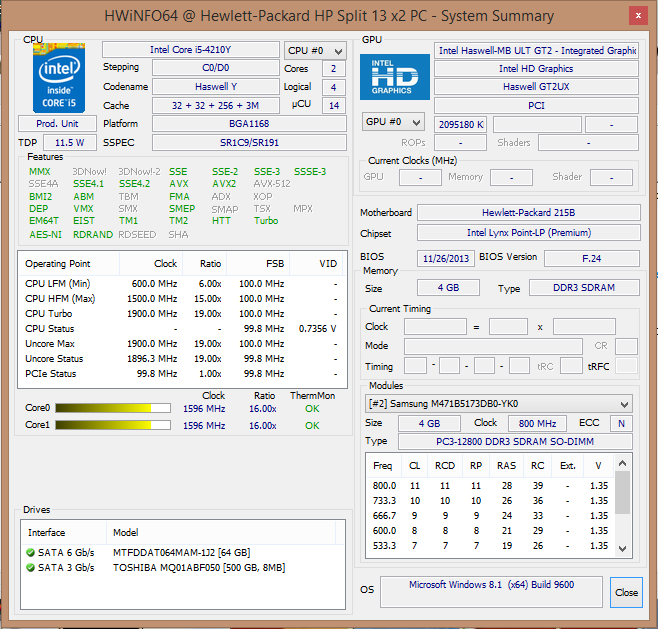Click the red X window close button
Screen dimensions: 658x629
point(638,16)
